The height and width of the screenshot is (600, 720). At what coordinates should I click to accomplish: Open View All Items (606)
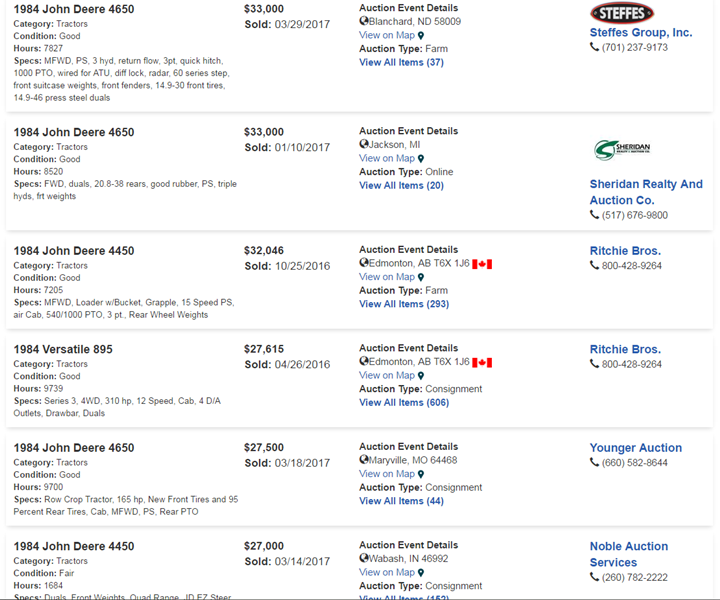pos(404,403)
